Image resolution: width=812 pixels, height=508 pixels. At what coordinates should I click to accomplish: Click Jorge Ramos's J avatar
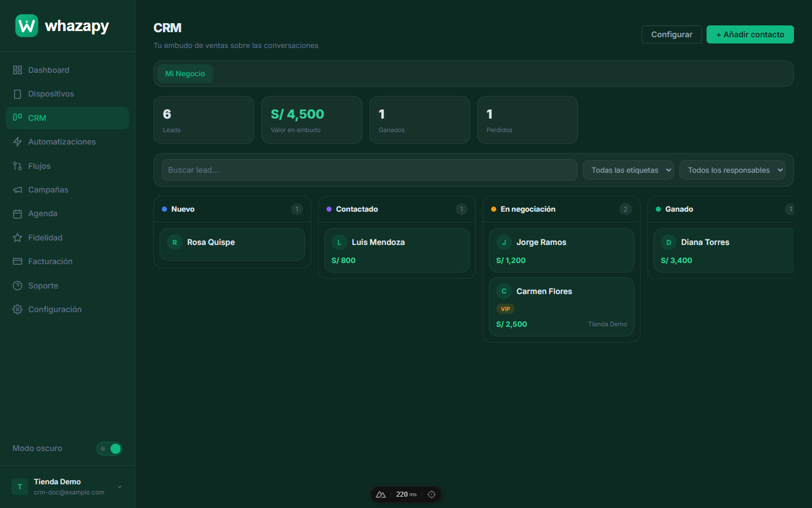(x=504, y=242)
